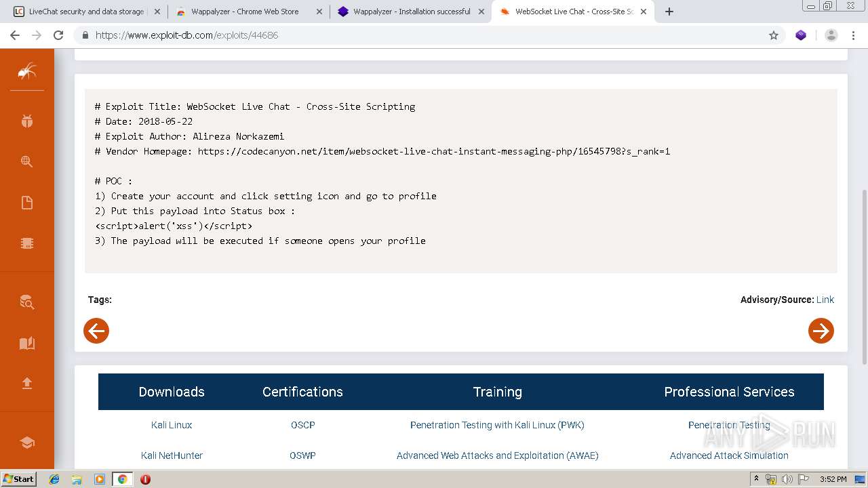Open the Google Hacking Database search-globe icon
868x488 pixels.
pyautogui.click(x=27, y=162)
